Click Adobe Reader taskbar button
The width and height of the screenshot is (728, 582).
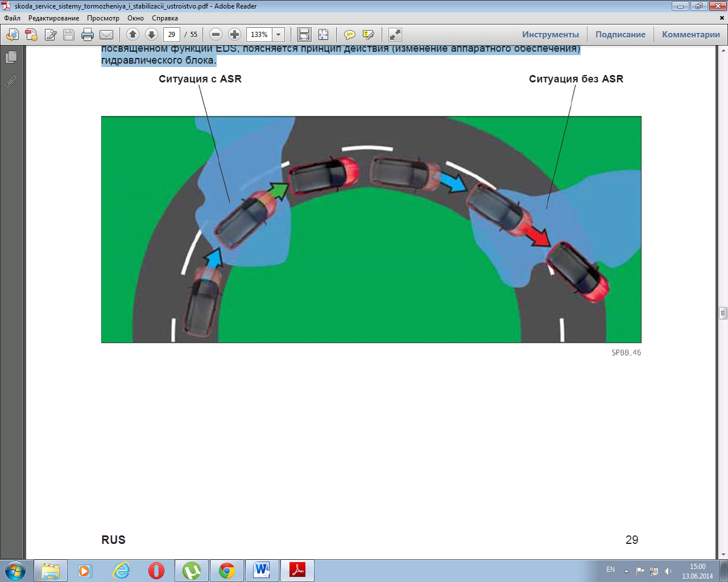point(297,571)
